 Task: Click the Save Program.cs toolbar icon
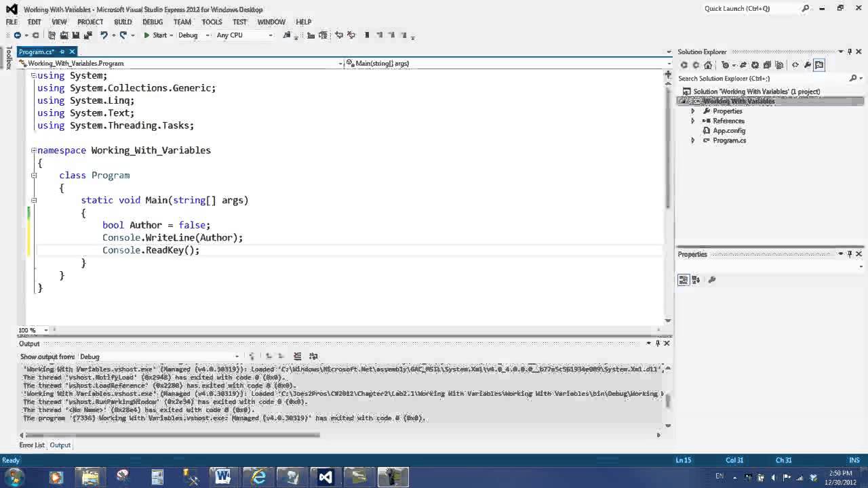click(76, 35)
